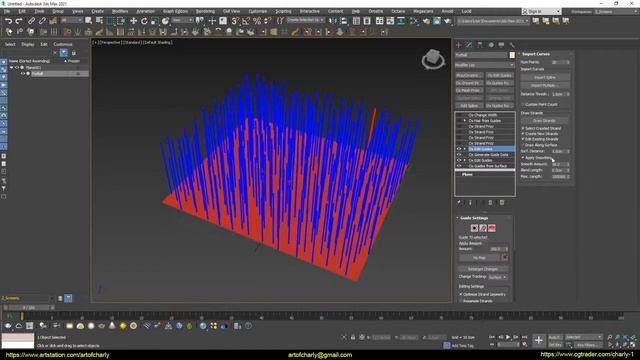
Task: Click the Import Spline button
Action: 545,77
